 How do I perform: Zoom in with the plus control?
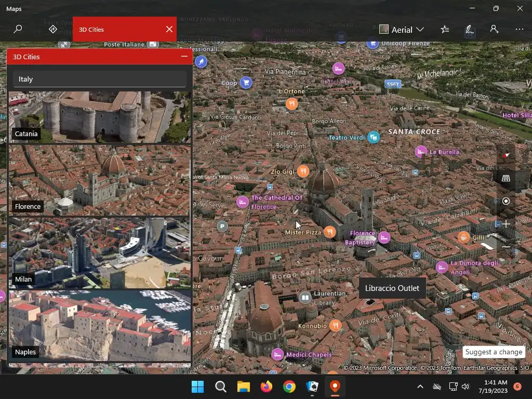click(506, 224)
